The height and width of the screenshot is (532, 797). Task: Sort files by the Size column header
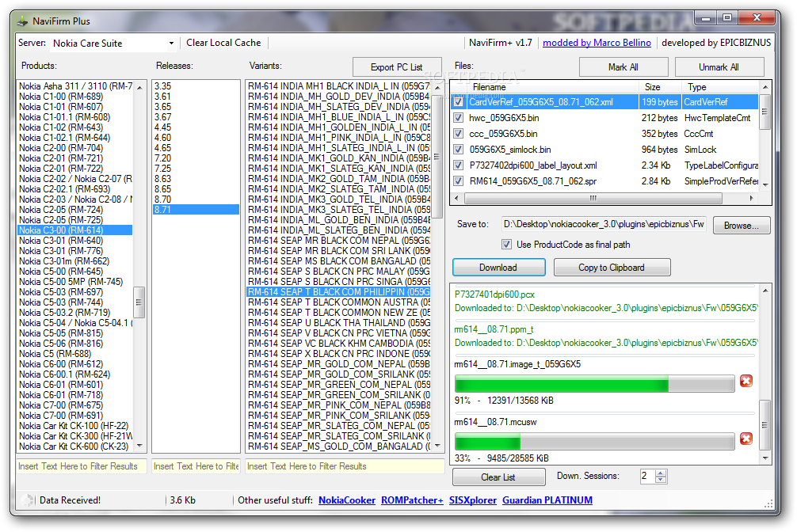click(659, 87)
